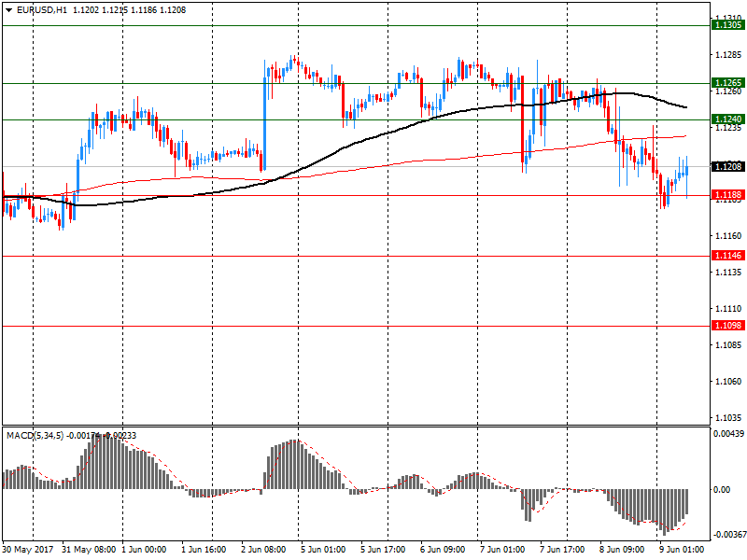Select the 1.1265 green resistance level label

(x=727, y=83)
